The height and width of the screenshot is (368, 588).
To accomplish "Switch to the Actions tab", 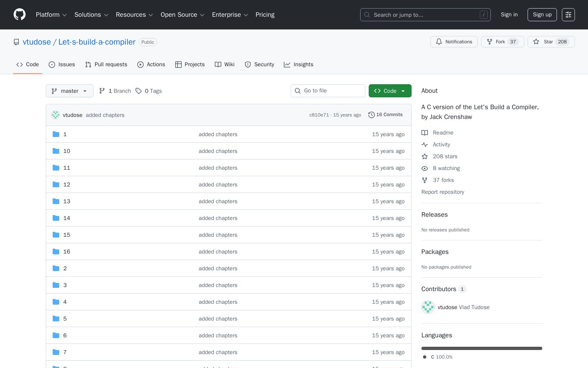I will tap(151, 65).
